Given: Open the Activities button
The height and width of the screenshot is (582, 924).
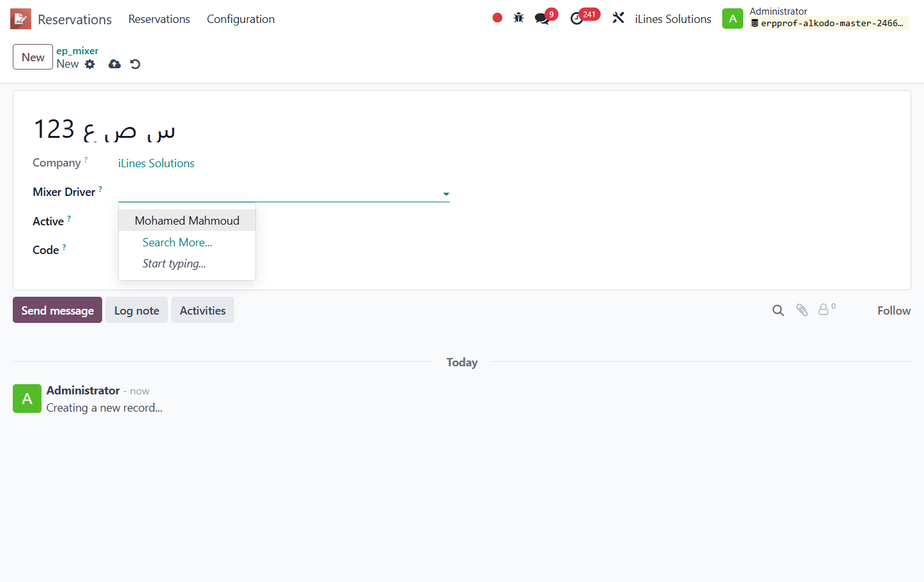Looking at the screenshot, I should point(202,310).
